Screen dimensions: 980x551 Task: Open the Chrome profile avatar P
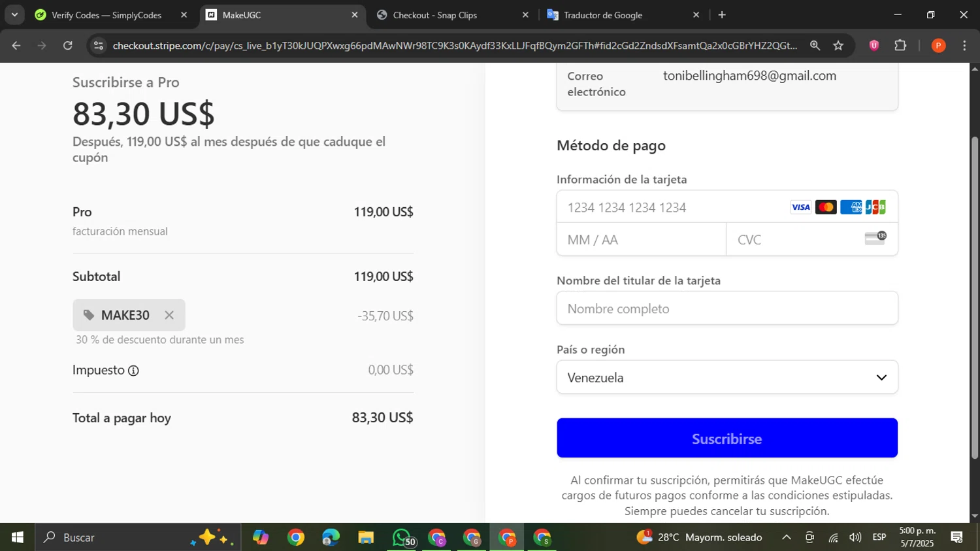(x=938, y=45)
